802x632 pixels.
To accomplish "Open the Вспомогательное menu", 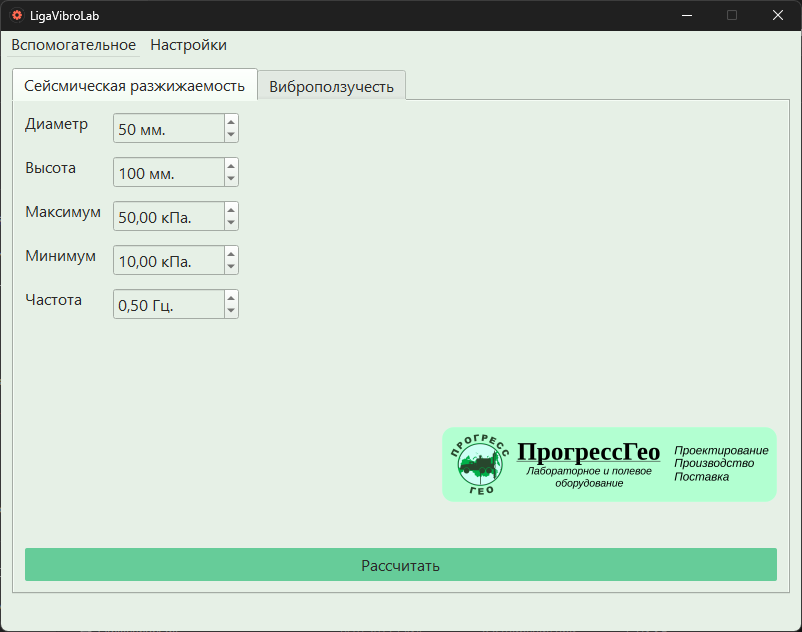I will pos(74,45).
